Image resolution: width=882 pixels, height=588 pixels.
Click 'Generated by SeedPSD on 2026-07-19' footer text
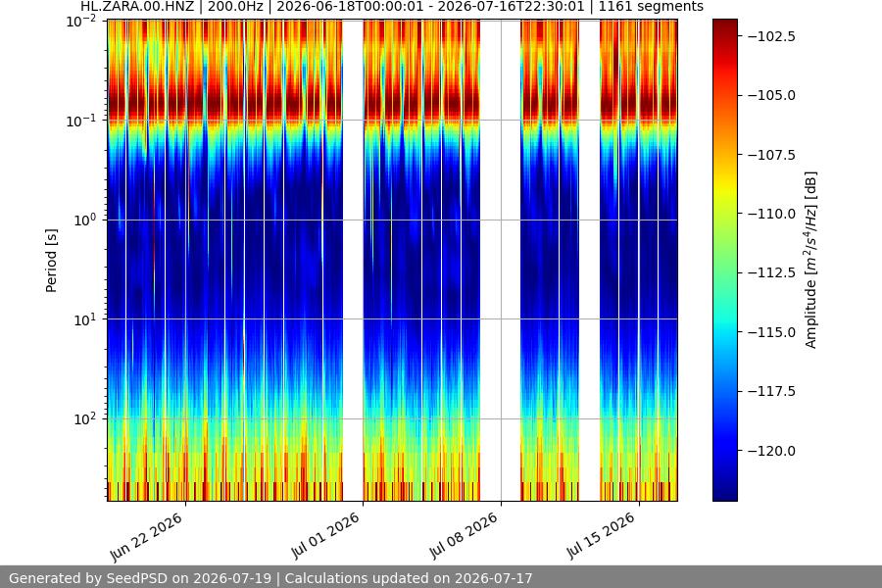(x=140, y=578)
